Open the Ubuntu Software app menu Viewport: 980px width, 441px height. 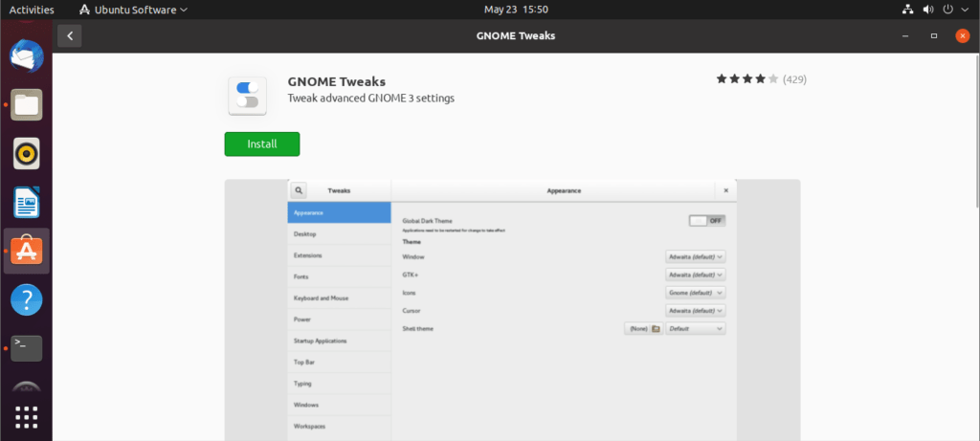point(134,10)
